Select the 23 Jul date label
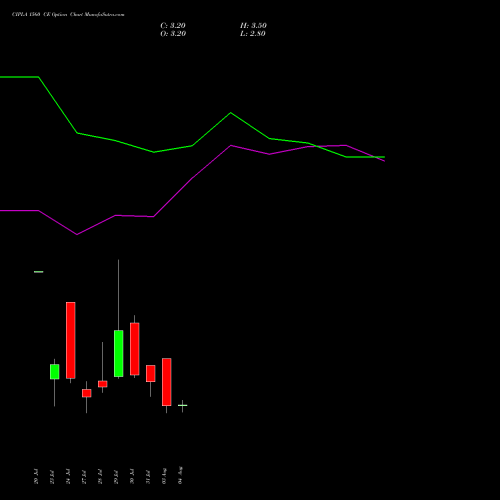500x500 pixels. pyautogui.click(x=52, y=477)
